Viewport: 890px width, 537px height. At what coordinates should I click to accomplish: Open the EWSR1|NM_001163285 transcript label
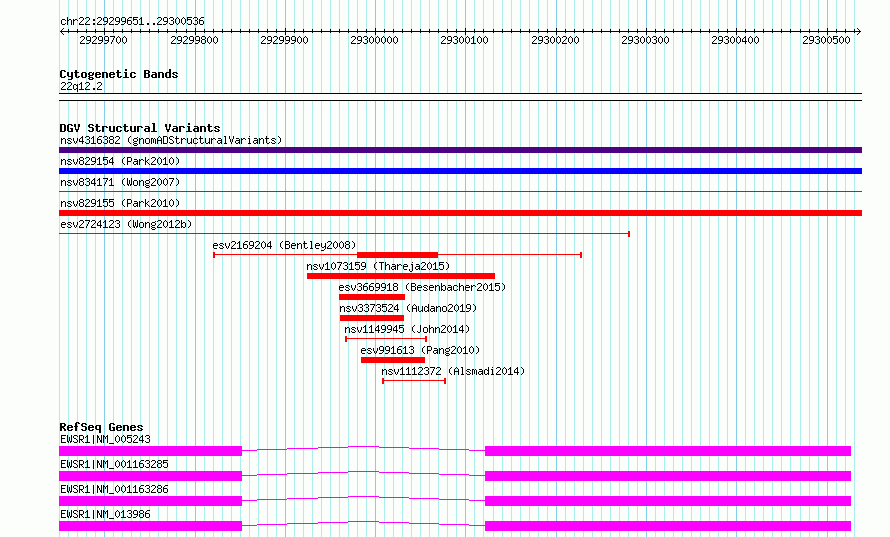pyautogui.click(x=114, y=464)
